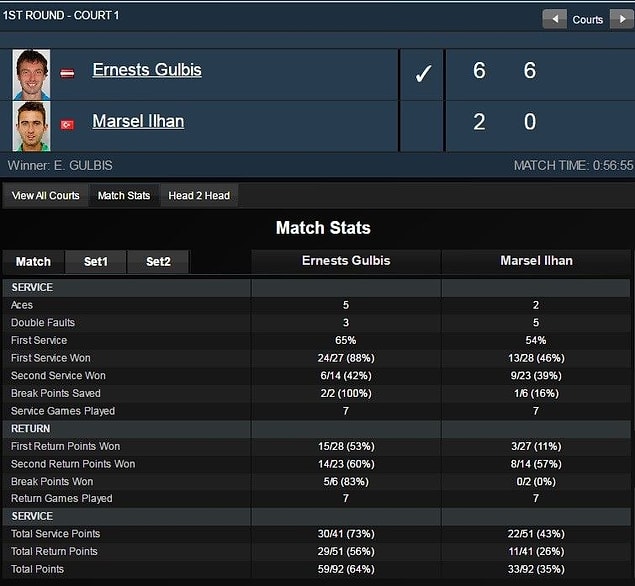The image size is (635, 586).
Task: Click the Aces statistics row
Action: (x=317, y=305)
